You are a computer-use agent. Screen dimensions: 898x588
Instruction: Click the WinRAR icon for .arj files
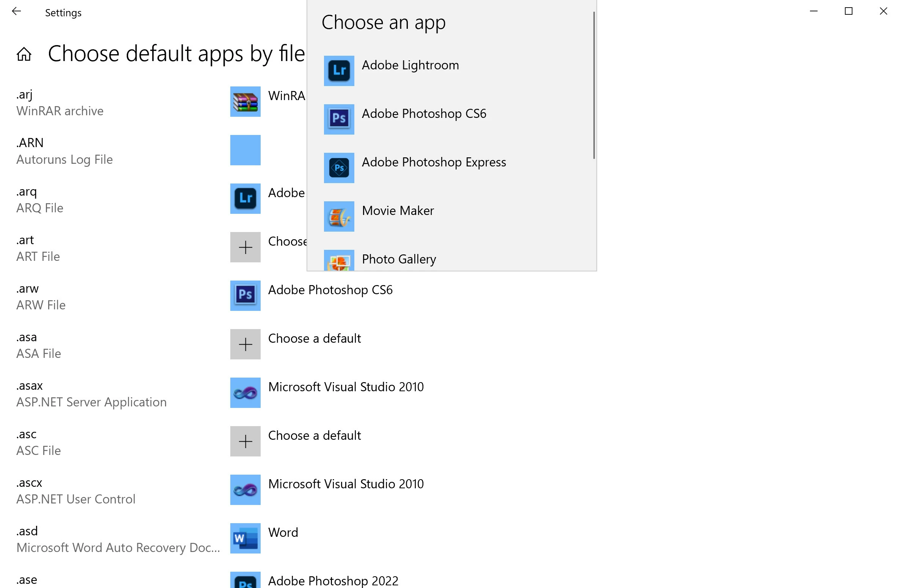point(245,102)
